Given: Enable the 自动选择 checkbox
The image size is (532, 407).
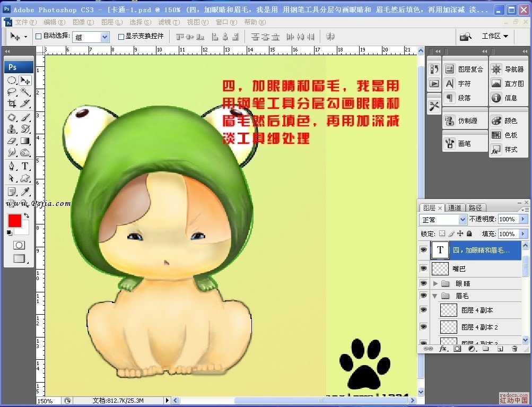Looking at the screenshot, I should coord(38,37).
